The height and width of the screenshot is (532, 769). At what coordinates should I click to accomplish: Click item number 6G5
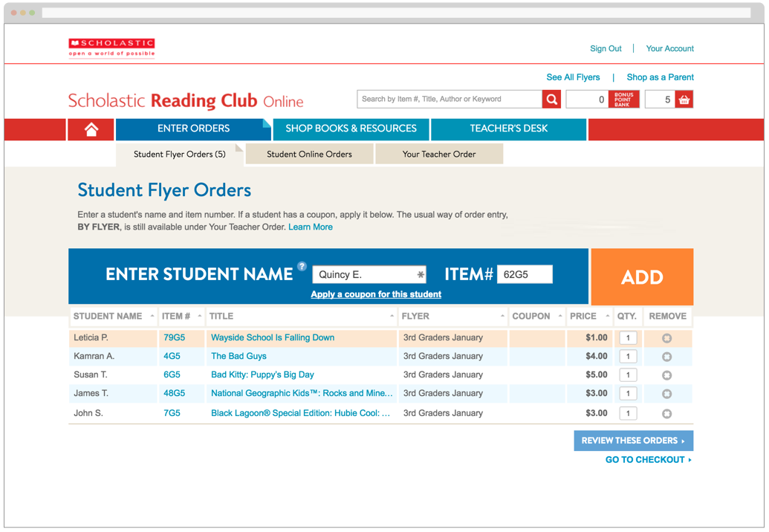(x=172, y=375)
